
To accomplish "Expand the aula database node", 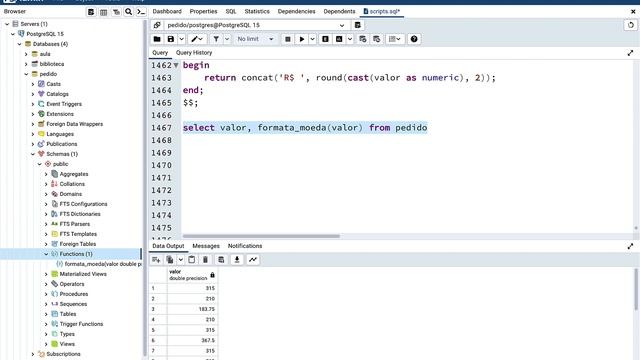I will pos(26,54).
